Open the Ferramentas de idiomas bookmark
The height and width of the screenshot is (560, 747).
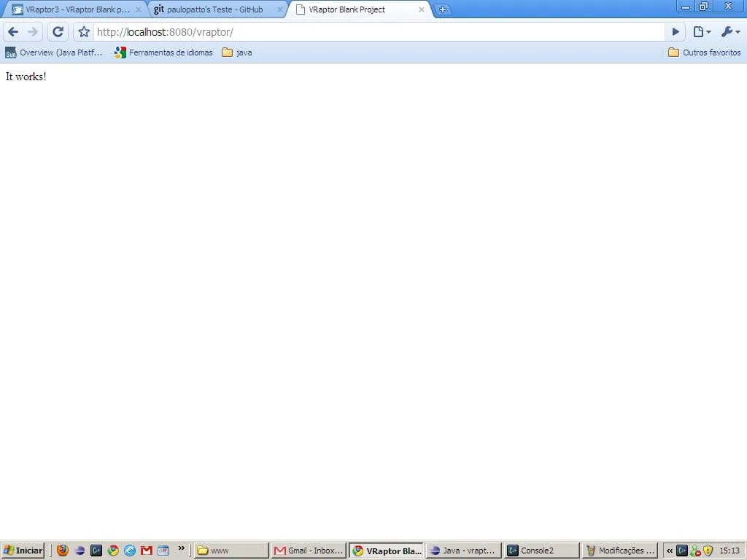point(163,52)
